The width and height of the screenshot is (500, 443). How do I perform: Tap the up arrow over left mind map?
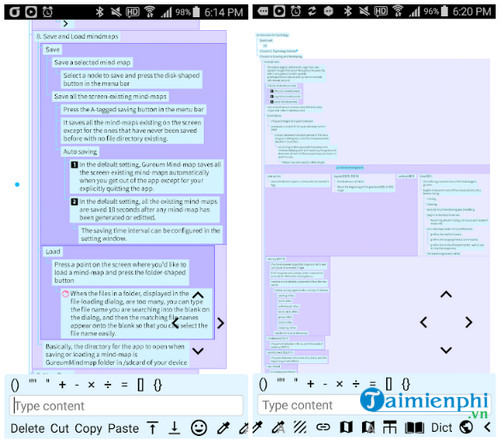(x=198, y=295)
